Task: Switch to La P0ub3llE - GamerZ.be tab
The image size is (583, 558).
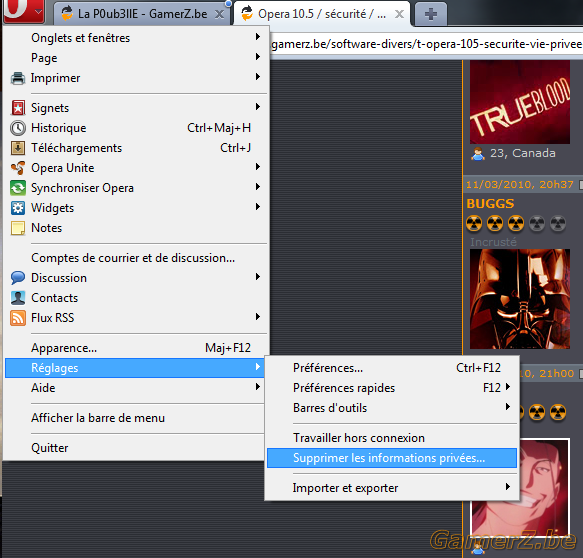Action: coord(142,14)
